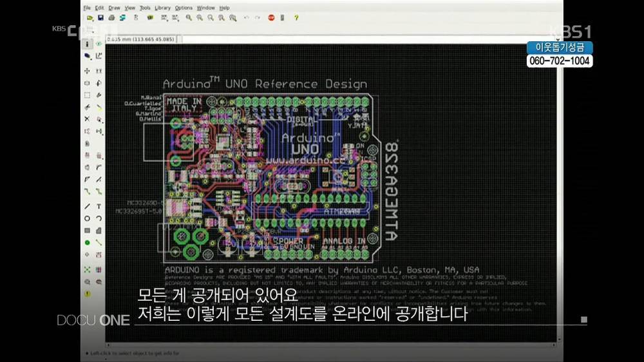Click the Zoom out magnifier icon

[211, 17]
